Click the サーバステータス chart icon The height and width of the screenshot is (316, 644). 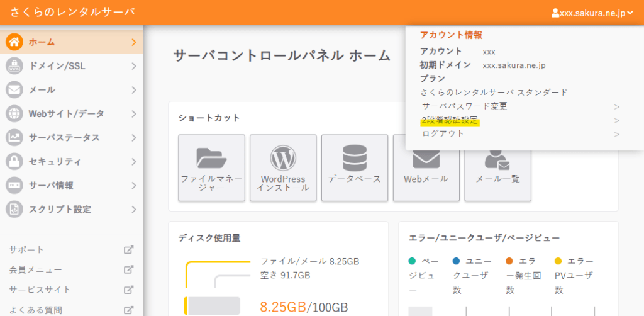click(14, 138)
